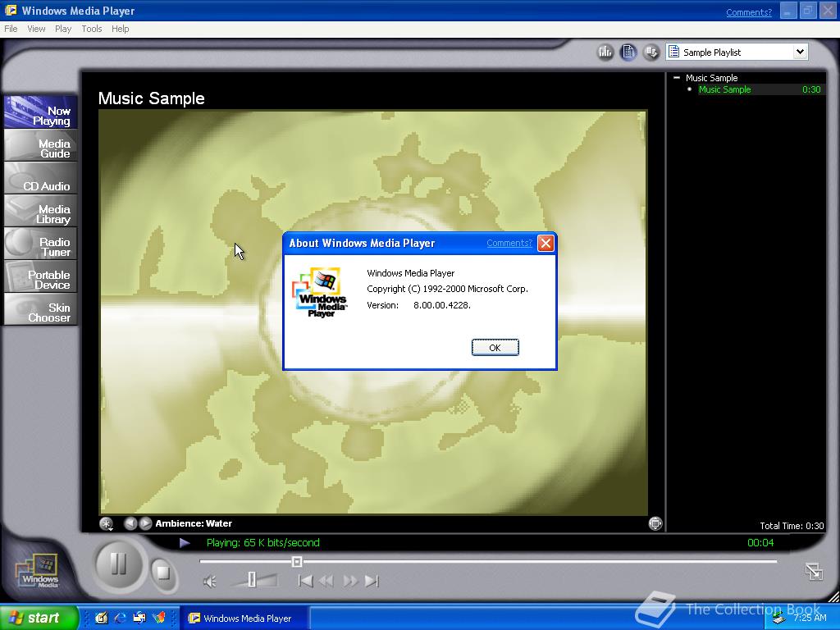Open the Help menu
840x630 pixels.
tap(120, 29)
